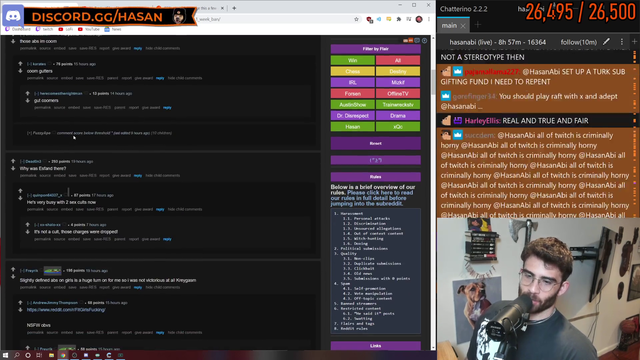640x360 pixels.
Task: Filter by the 'Win' flair
Action: 353,60
